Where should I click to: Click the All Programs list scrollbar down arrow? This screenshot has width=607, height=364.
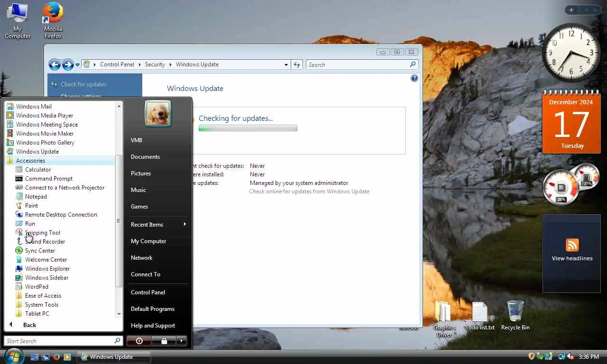(119, 314)
